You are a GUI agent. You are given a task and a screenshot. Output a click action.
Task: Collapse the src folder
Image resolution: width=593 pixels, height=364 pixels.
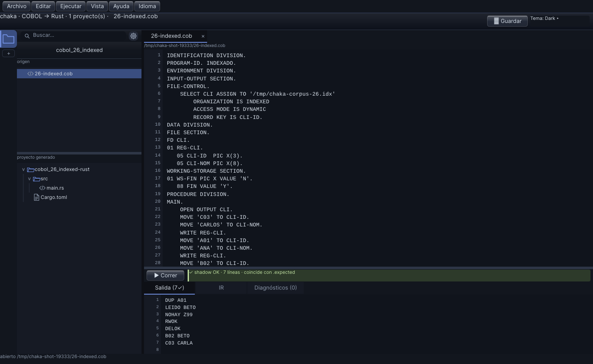point(29,179)
